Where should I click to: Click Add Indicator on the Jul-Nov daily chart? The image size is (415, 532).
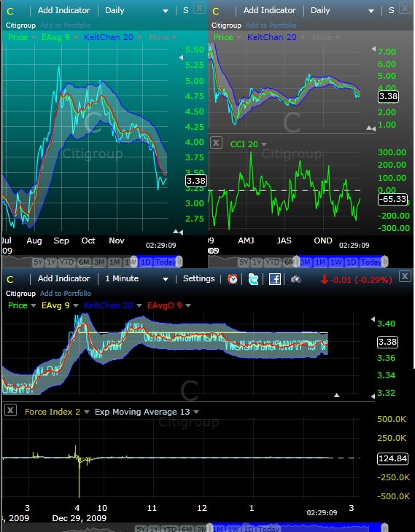64,10
